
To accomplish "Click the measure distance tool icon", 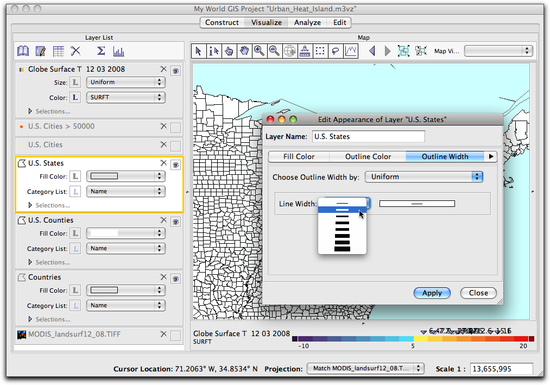I will pyautogui.click(x=305, y=51).
